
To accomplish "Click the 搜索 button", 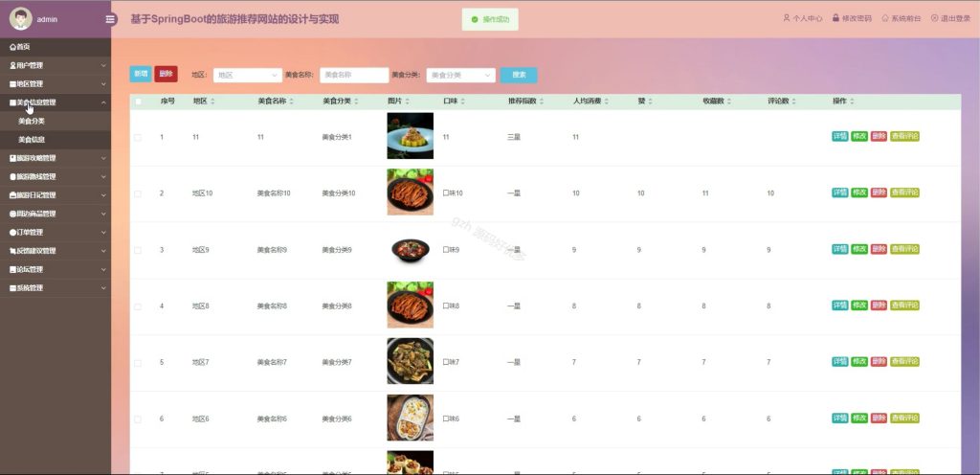I will tap(519, 75).
